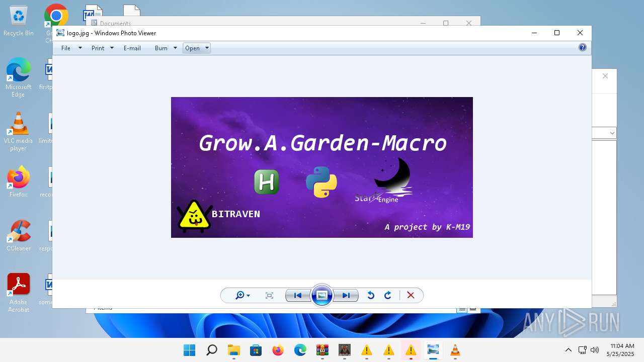The image size is (644, 362).
Task: Open Microsoft Store from taskbar
Action: [x=256, y=350]
